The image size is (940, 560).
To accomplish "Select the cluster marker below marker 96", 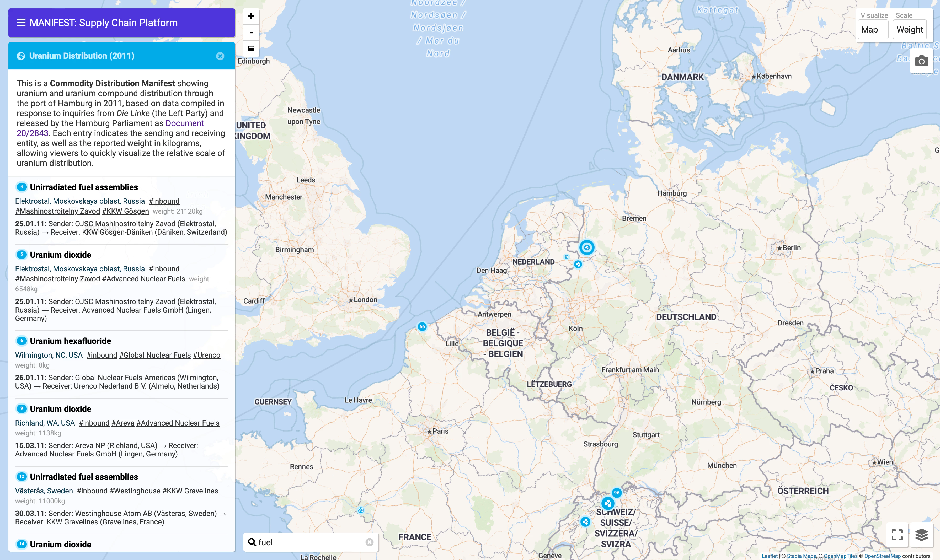I will 608,503.
